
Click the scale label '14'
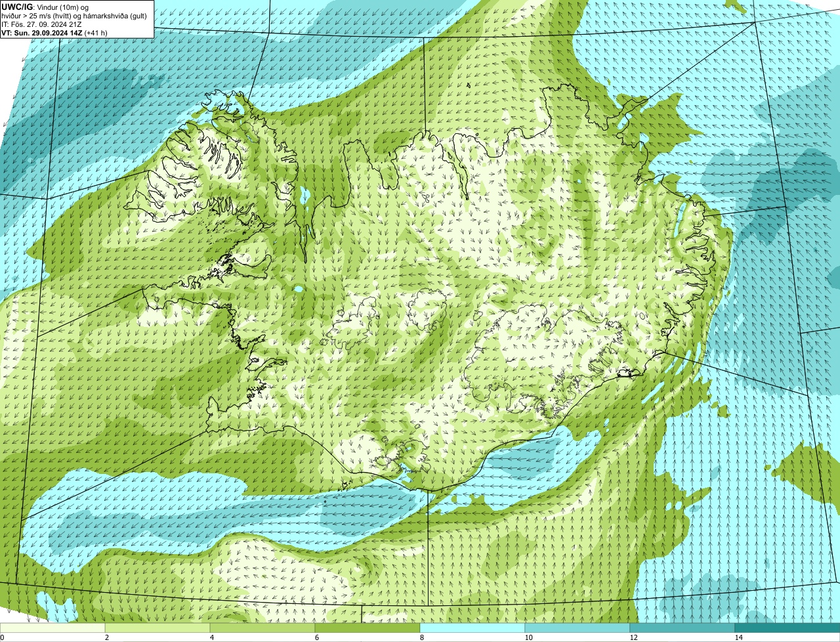(738, 637)
